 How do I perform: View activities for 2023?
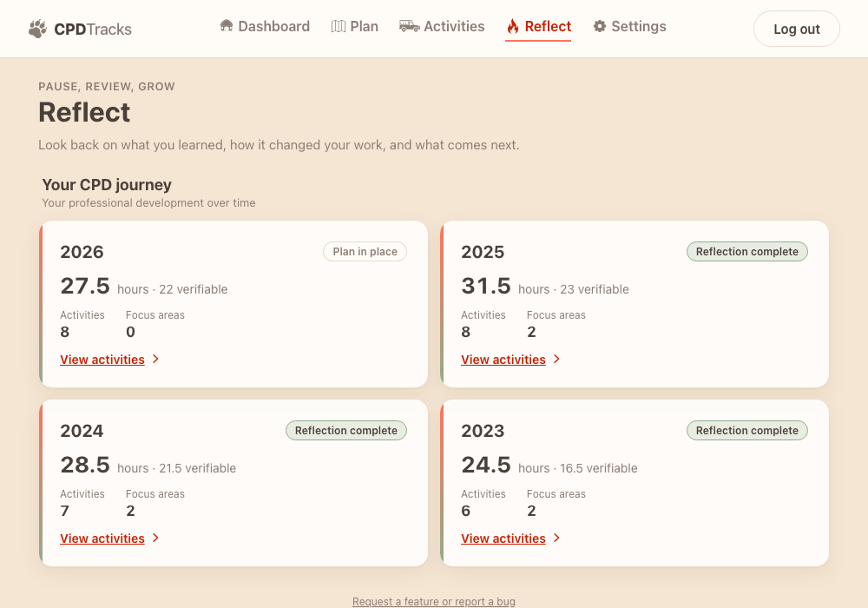pos(503,539)
